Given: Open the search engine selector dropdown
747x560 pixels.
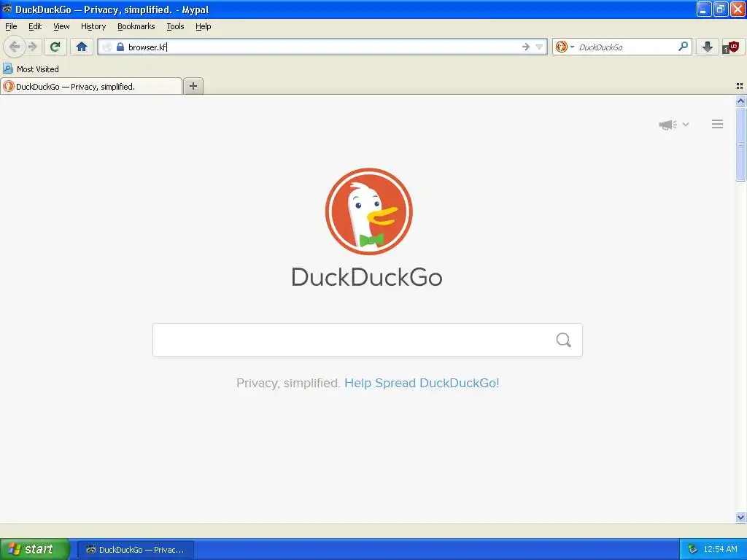Looking at the screenshot, I should tap(565, 47).
